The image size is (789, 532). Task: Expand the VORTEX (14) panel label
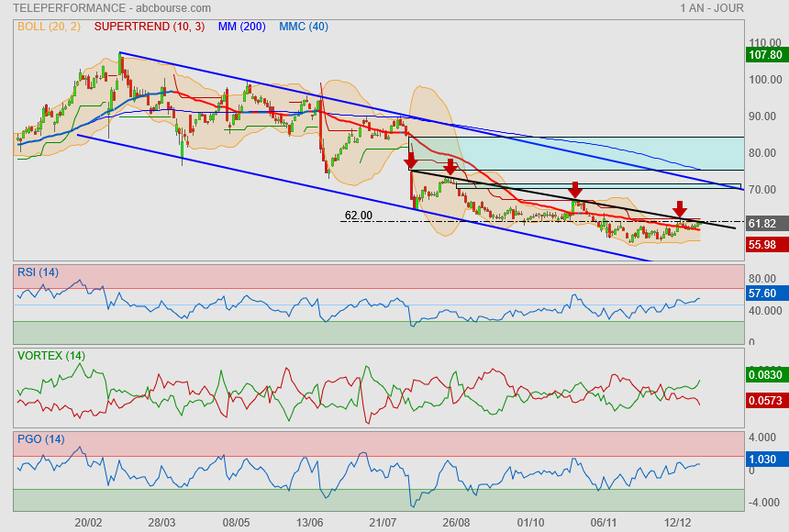click(x=50, y=355)
